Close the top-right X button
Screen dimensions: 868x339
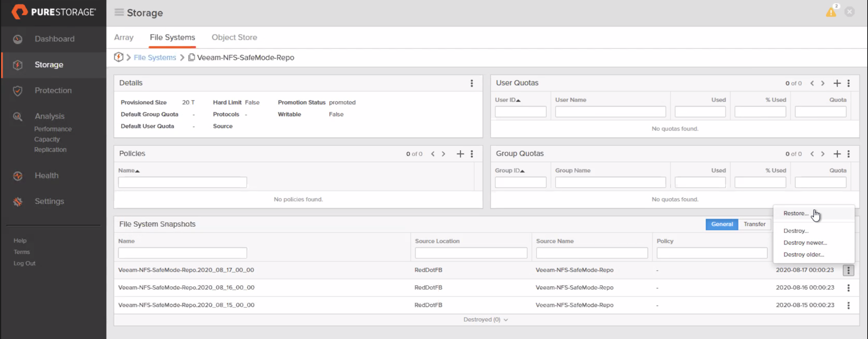[849, 12]
